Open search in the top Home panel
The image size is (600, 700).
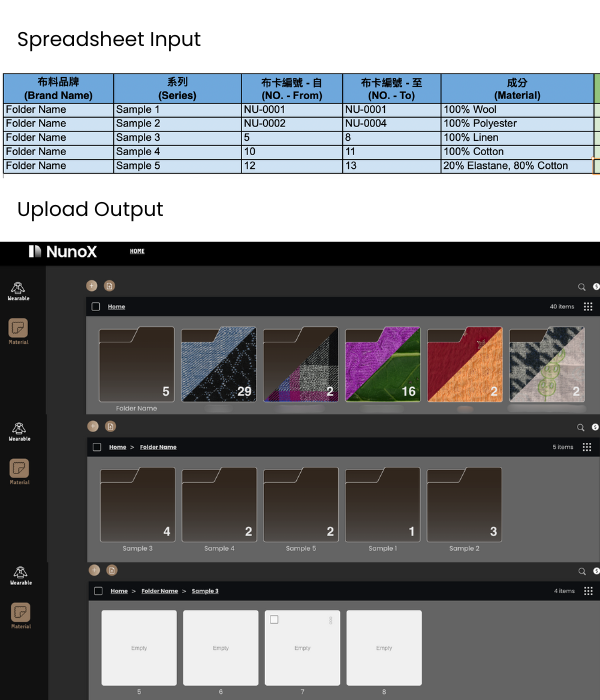(581, 287)
